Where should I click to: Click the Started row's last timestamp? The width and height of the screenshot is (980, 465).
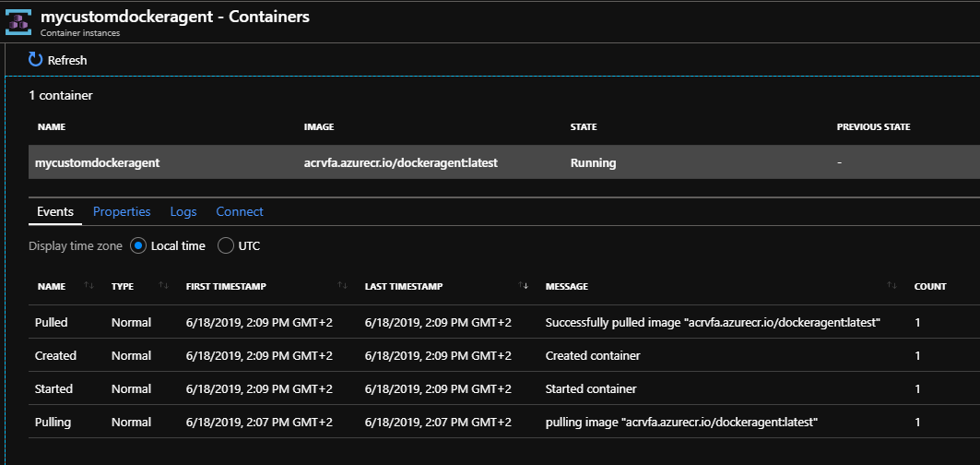click(438, 388)
